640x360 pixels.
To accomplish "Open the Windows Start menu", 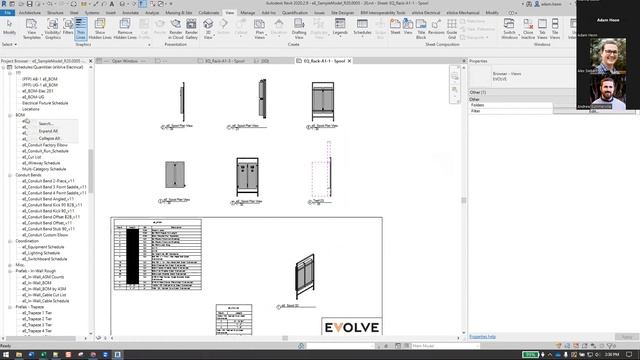I will click(6, 355).
